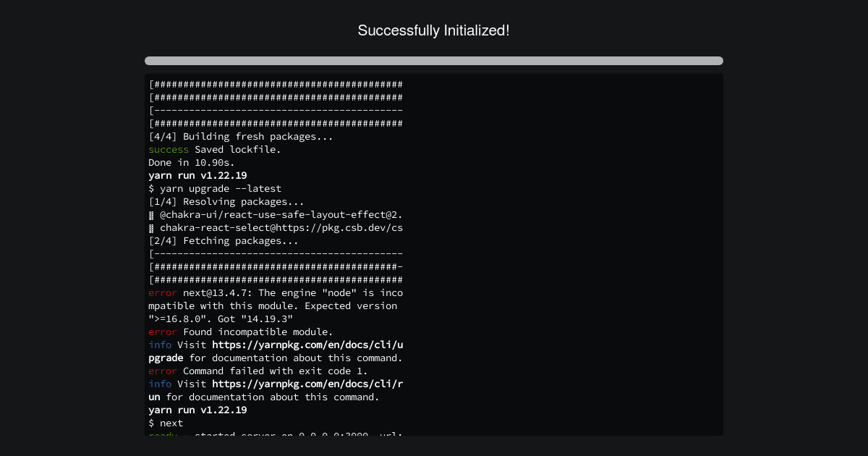Click the initialization progress bar
Screen dimensions: 868x456
[x=434, y=61]
